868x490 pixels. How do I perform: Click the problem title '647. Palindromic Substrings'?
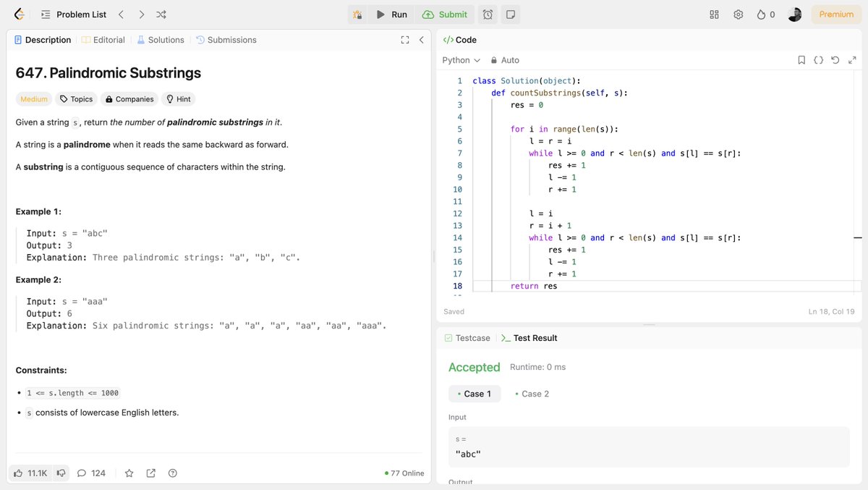pos(109,73)
